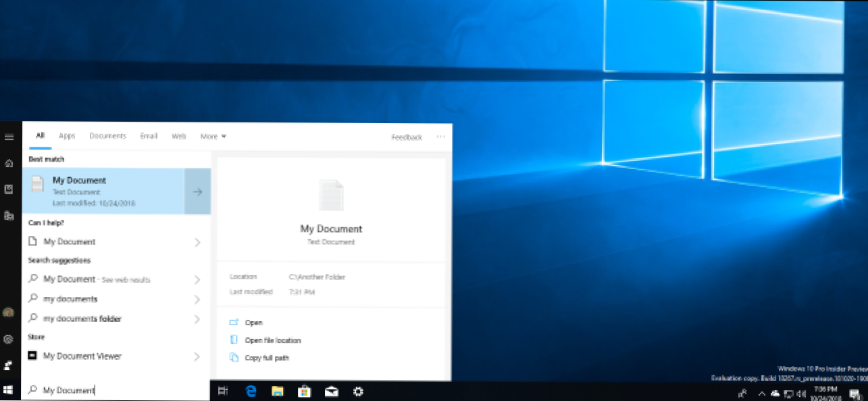
Task: Open Microsoft Edge from the taskbar
Action: [x=251, y=391]
